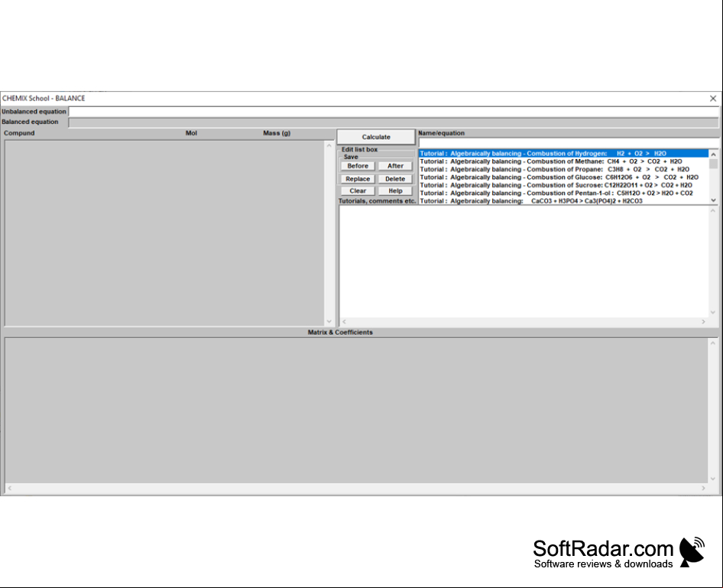Select the Combustion of Hydrogen tutorial

[563, 154]
